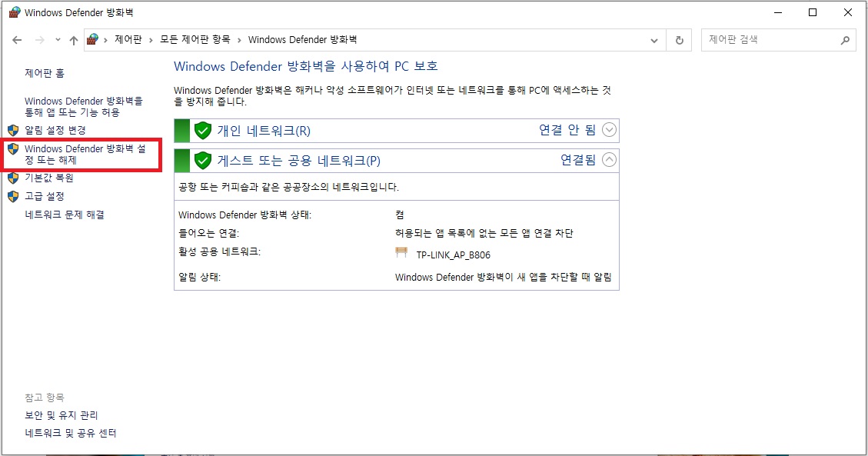The height and width of the screenshot is (456, 868).
Task: Click the Windows Defender 방화벽 title bar icon
Action: coord(15,12)
